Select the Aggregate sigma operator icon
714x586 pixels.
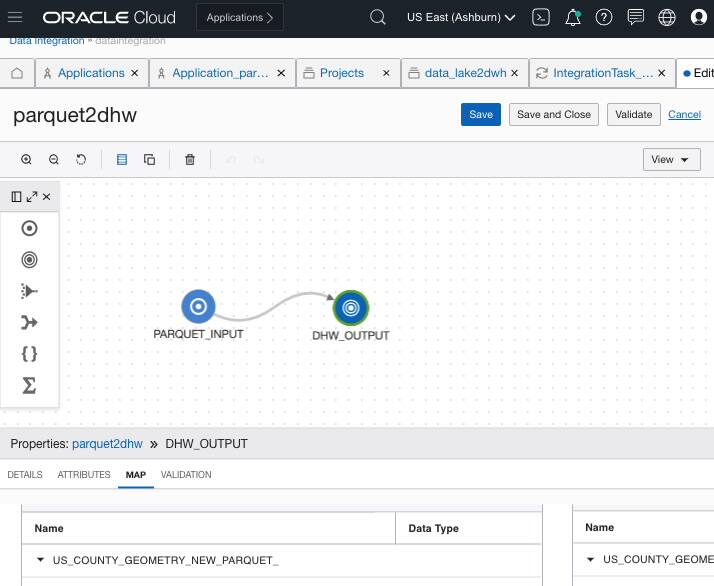pos(29,385)
